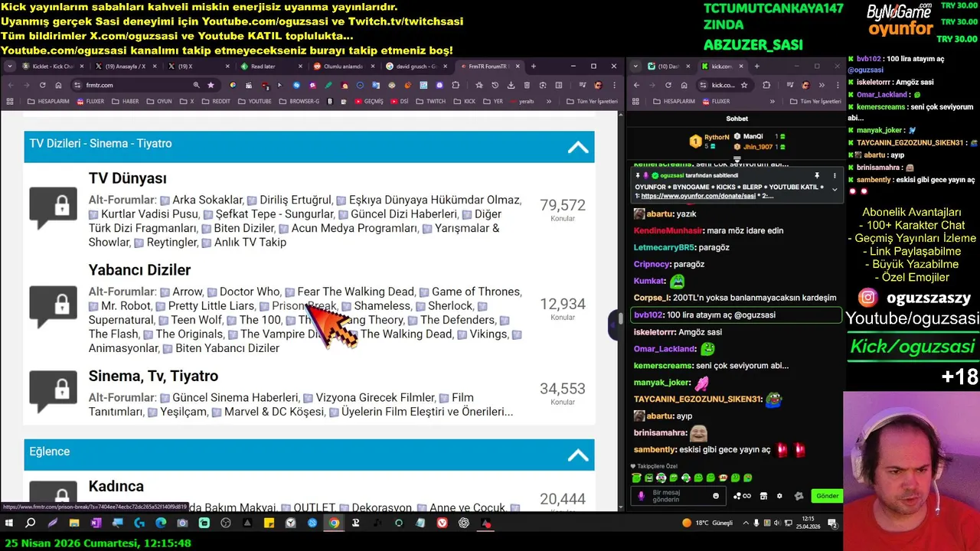Expand the pinned message in Kick chat
The image size is (980, 551).
point(835,189)
